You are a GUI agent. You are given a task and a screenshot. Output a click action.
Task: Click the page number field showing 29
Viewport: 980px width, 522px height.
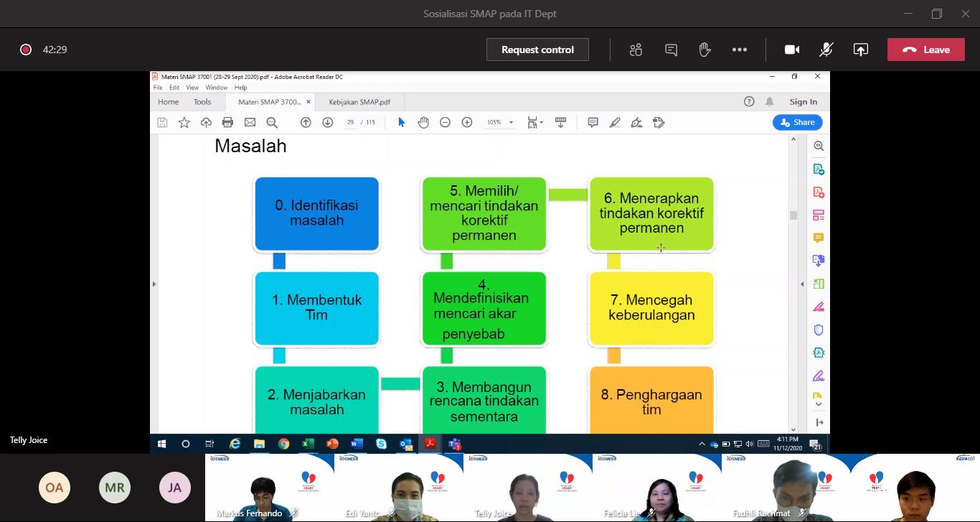[351, 123]
